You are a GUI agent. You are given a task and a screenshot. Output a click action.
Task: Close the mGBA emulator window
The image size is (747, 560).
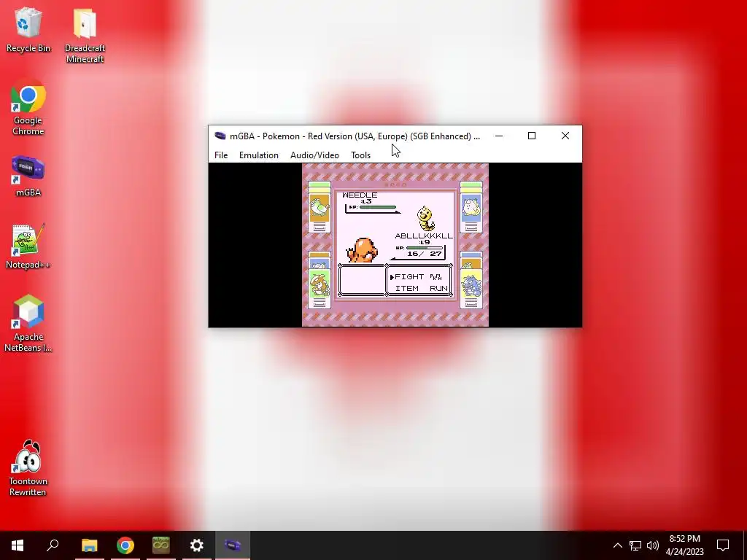pyautogui.click(x=565, y=136)
